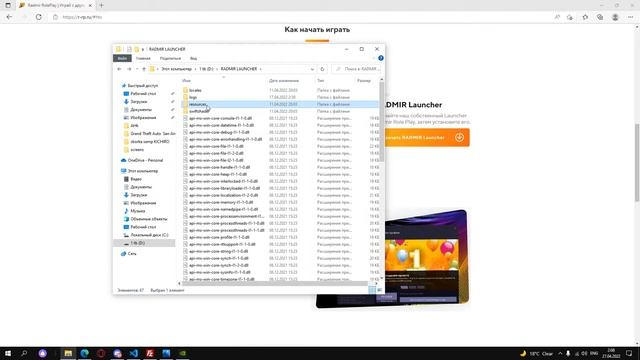
Task: Click 1 tb (D:) in the address path
Action: [206, 69]
